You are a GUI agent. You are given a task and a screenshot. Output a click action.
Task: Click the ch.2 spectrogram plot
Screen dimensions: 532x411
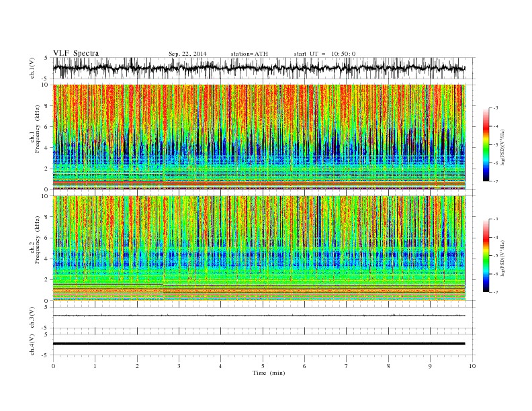[x=259, y=248]
